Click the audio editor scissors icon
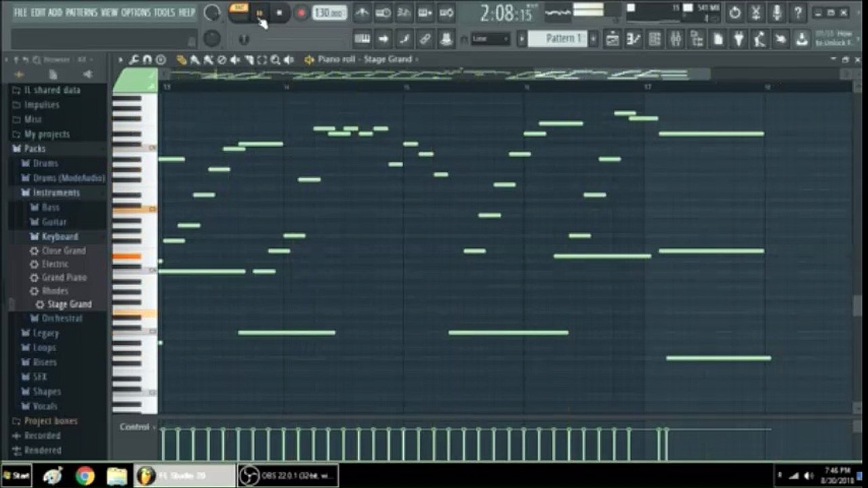The image size is (868, 488). [756, 13]
